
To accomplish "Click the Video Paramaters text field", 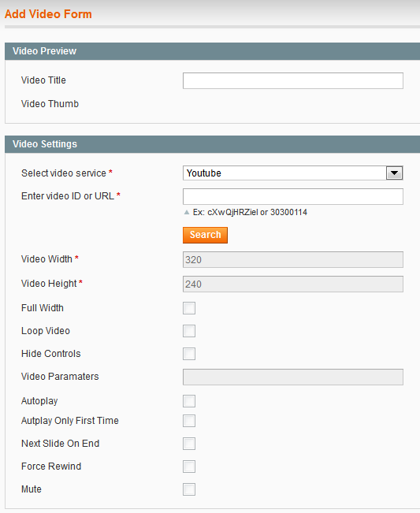I will 293,377.
